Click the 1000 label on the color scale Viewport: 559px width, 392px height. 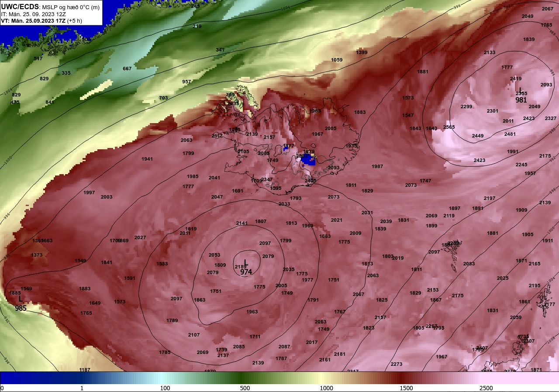pos(326,388)
